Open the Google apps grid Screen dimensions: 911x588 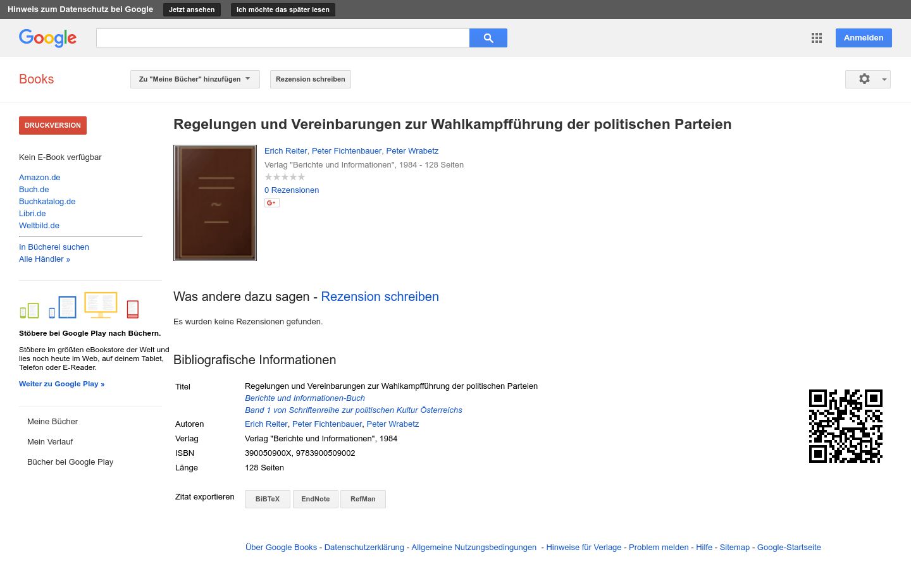coord(817,38)
